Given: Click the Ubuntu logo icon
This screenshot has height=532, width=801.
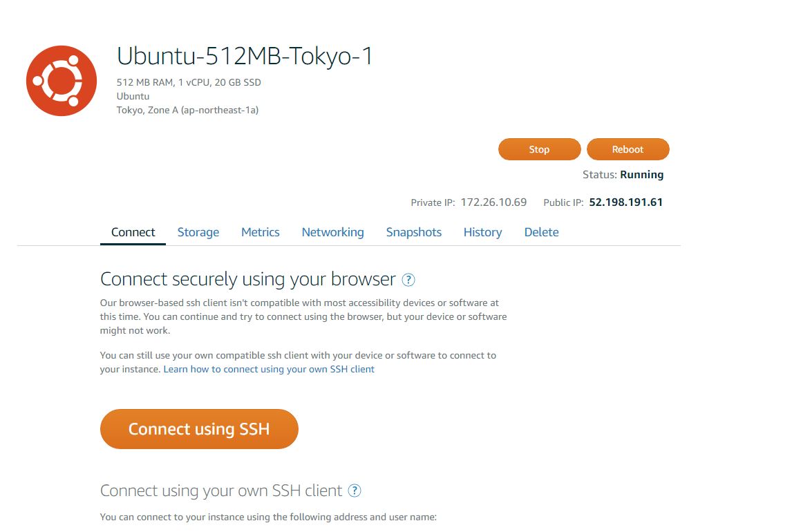Looking at the screenshot, I should tap(62, 81).
